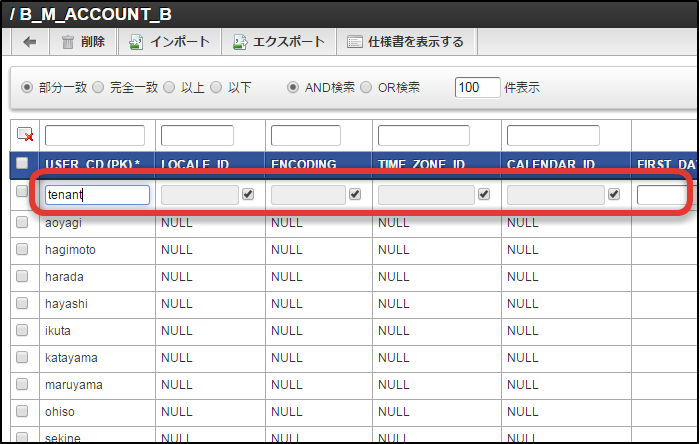Check the aoyagi row checkbox
This screenshot has width=700, height=444.
(22, 222)
